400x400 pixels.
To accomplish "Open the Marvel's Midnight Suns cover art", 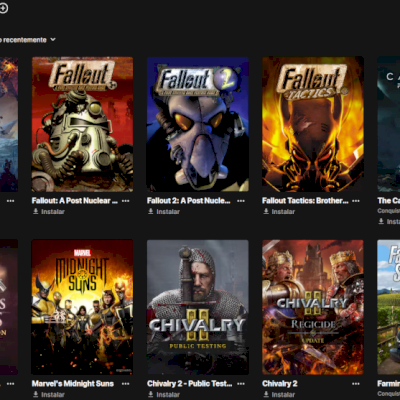I will [82, 307].
